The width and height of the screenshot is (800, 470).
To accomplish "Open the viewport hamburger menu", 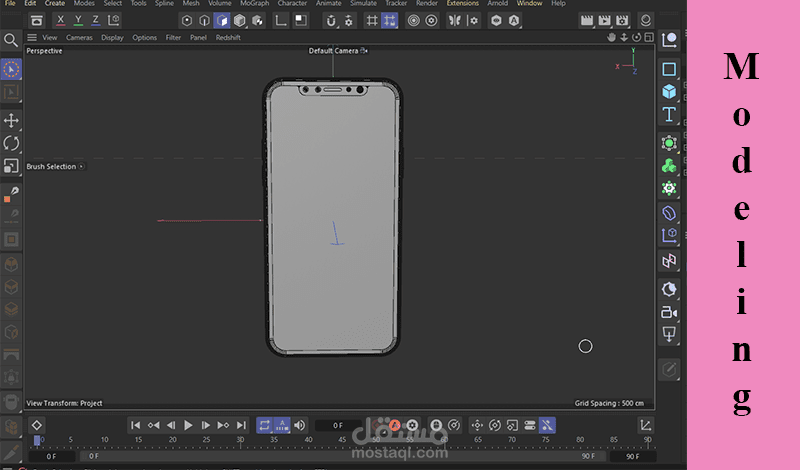I will tap(32, 37).
